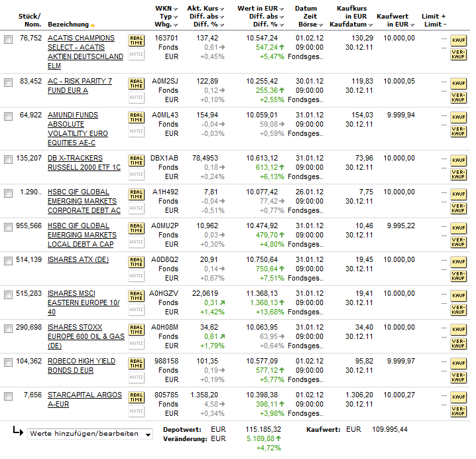Click the Depotwert value 115.185,32

[263, 430]
